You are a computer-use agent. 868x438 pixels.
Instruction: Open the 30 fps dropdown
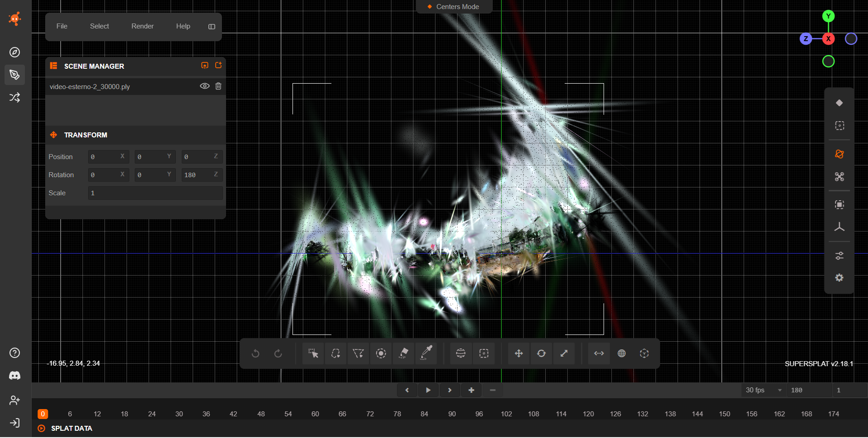764,390
